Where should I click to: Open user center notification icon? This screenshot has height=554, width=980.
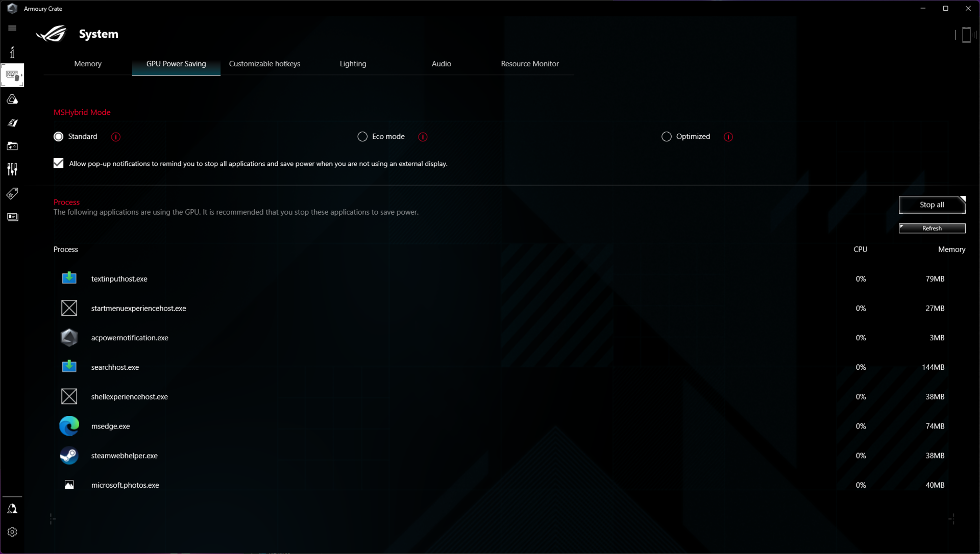(12, 509)
